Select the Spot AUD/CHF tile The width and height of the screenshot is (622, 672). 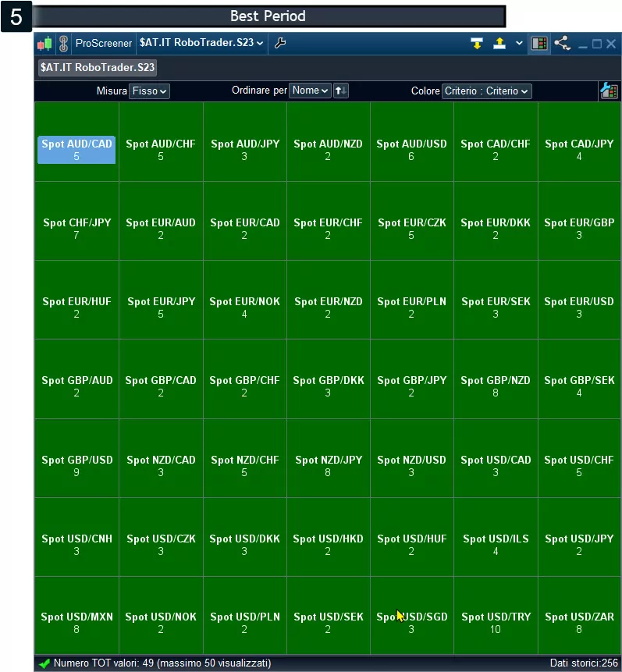tap(161, 141)
